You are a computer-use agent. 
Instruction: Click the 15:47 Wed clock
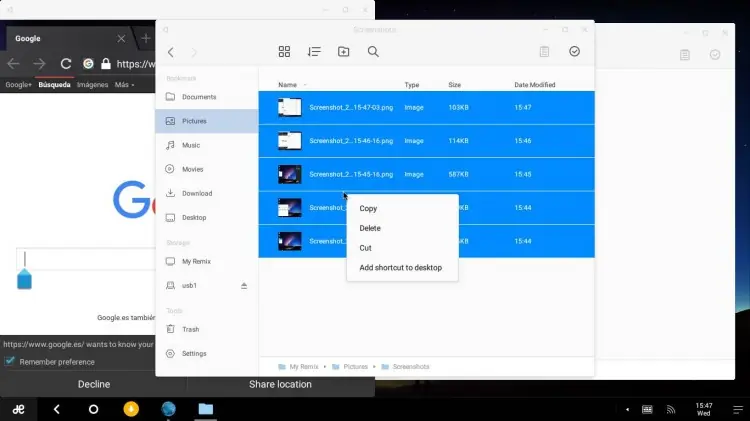(x=704, y=409)
